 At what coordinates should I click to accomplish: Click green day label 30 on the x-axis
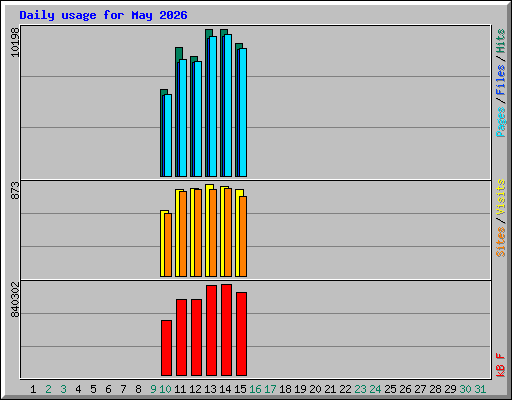[x=465, y=389]
